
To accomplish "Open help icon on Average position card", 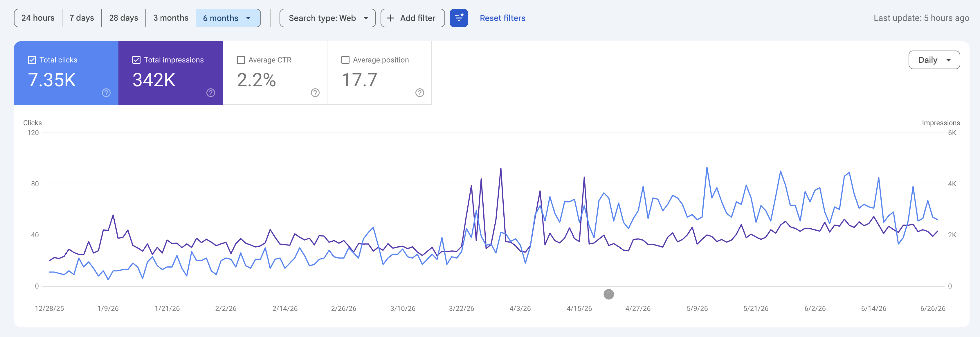I will (x=420, y=93).
